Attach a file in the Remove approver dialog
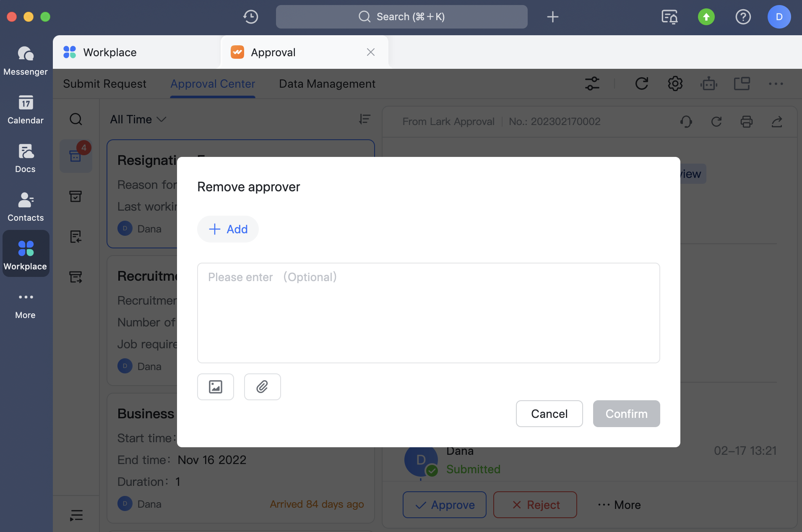This screenshot has width=802, height=532. pyautogui.click(x=262, y=386)
